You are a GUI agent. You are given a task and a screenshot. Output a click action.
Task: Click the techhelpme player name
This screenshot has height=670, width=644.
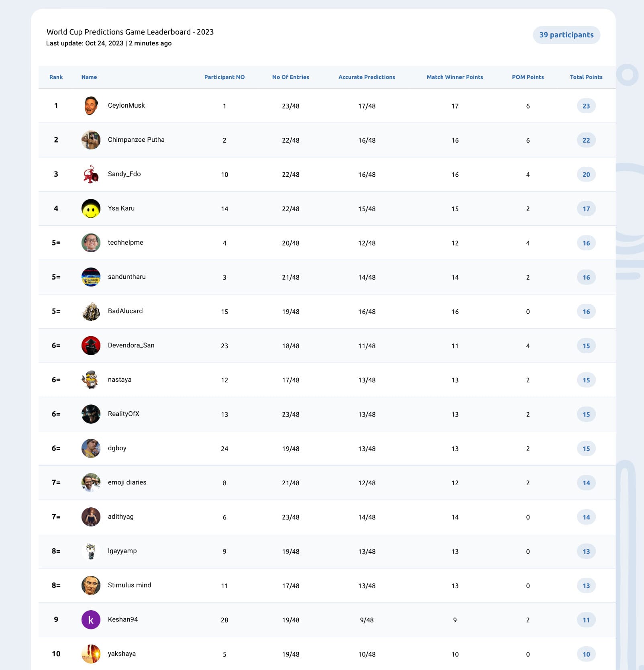click(x=125, y=243)
